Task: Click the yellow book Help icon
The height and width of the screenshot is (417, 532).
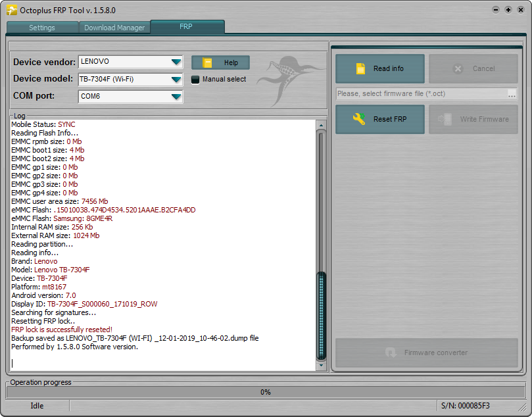Action: click(207, 62)
